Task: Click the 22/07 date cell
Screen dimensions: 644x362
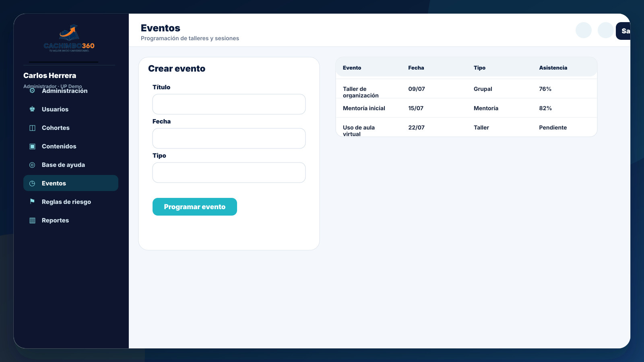Action: coord(417,128)
